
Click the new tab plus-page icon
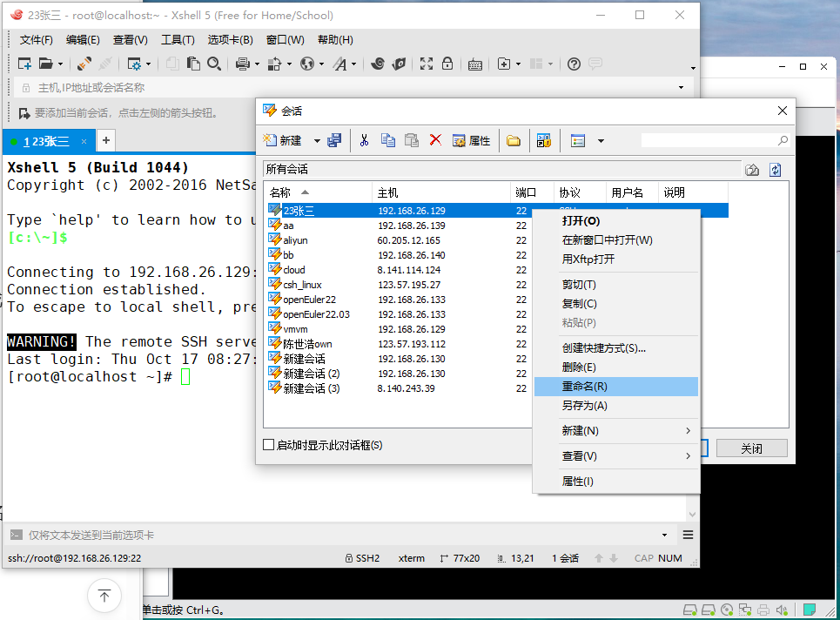tap(504, 64)
